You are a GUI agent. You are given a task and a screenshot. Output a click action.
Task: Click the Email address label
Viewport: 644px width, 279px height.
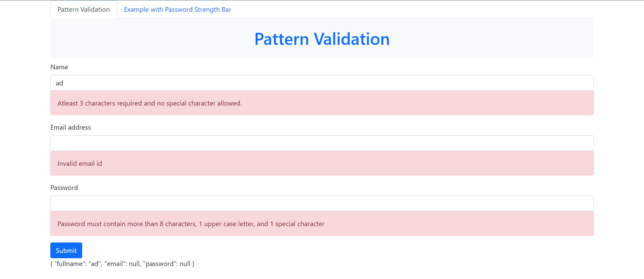point(70,127)
